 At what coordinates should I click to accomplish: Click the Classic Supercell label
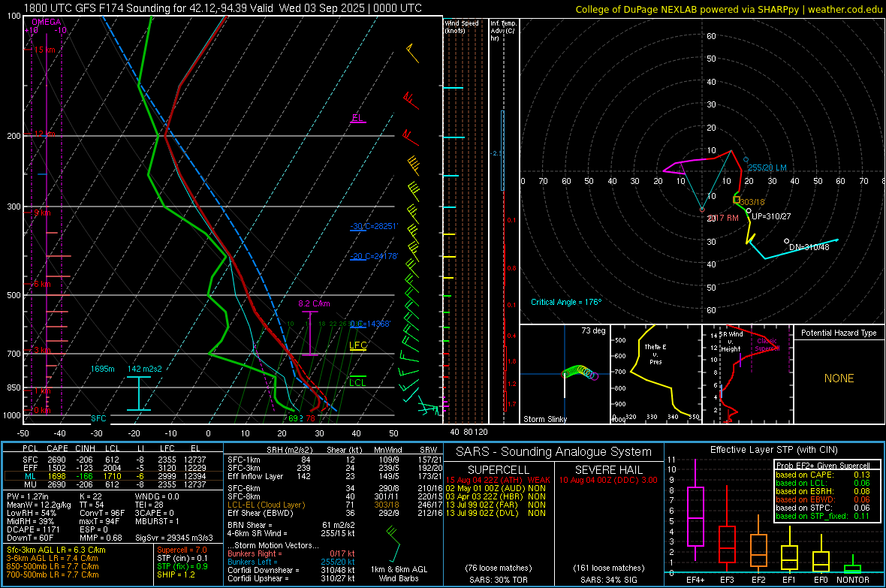tap(767, 345)
